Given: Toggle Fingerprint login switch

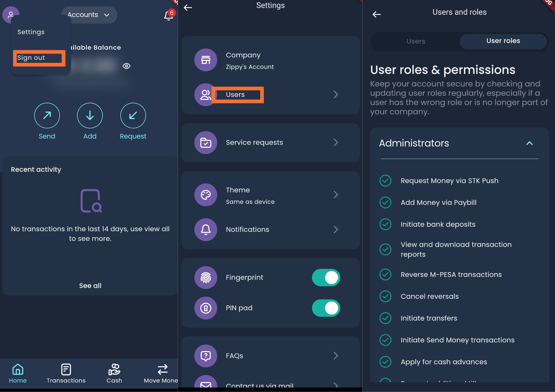Looking at the screenshot, I should click(326, 277).
